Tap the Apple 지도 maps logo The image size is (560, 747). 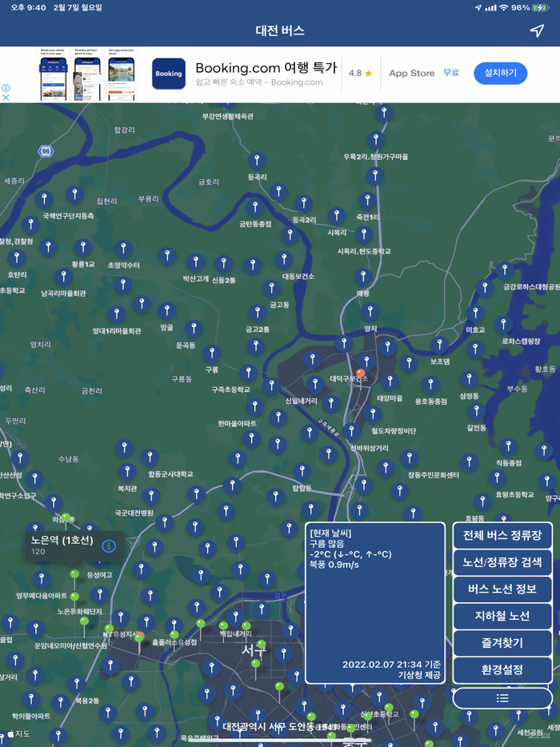18,734
